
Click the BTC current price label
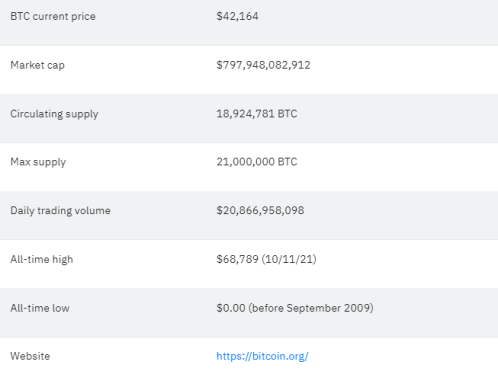coord(53,16)
